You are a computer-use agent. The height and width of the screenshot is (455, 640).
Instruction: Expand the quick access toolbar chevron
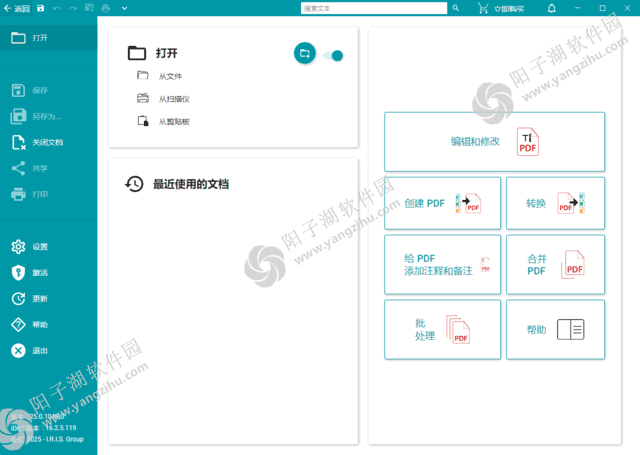[x=124, y=8]
